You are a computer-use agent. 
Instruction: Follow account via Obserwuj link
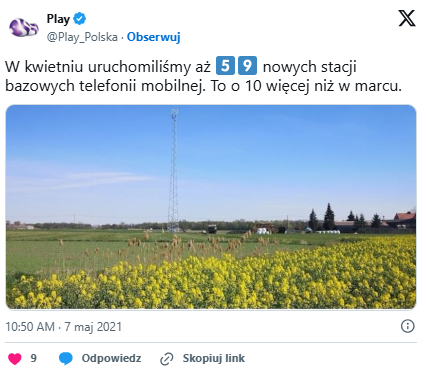click(154, 37)
